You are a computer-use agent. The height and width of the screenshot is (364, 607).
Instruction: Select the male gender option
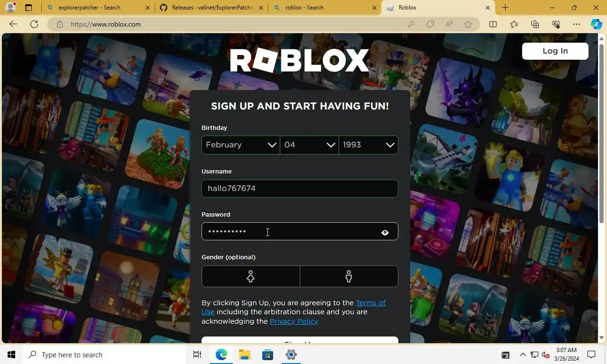click(x=349, y=276)
